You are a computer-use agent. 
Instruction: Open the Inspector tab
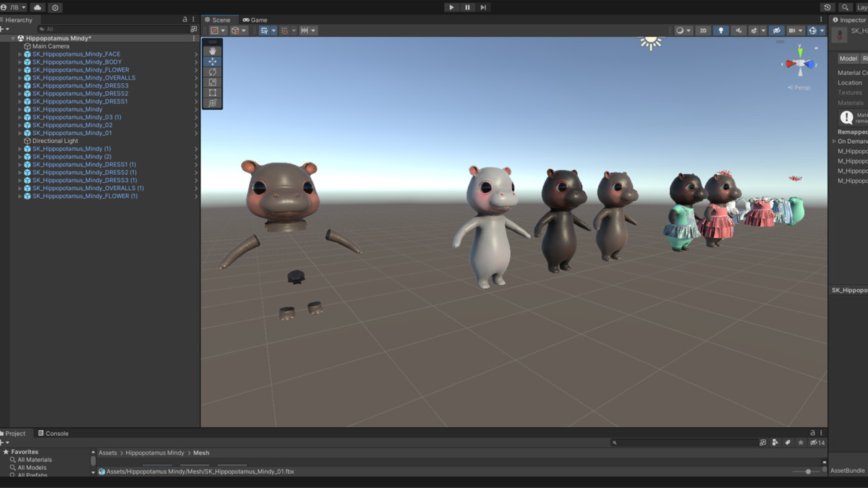tap(849, 20)
